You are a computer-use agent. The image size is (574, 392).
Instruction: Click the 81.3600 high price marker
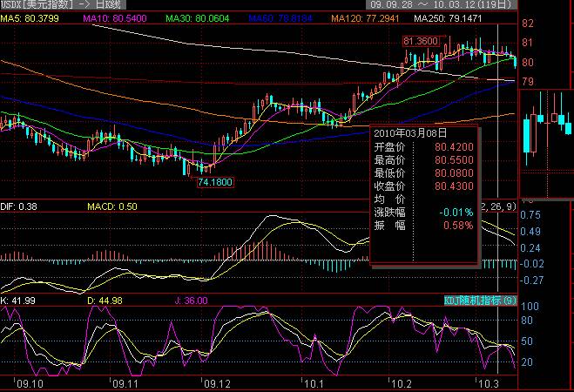(421, 41)
